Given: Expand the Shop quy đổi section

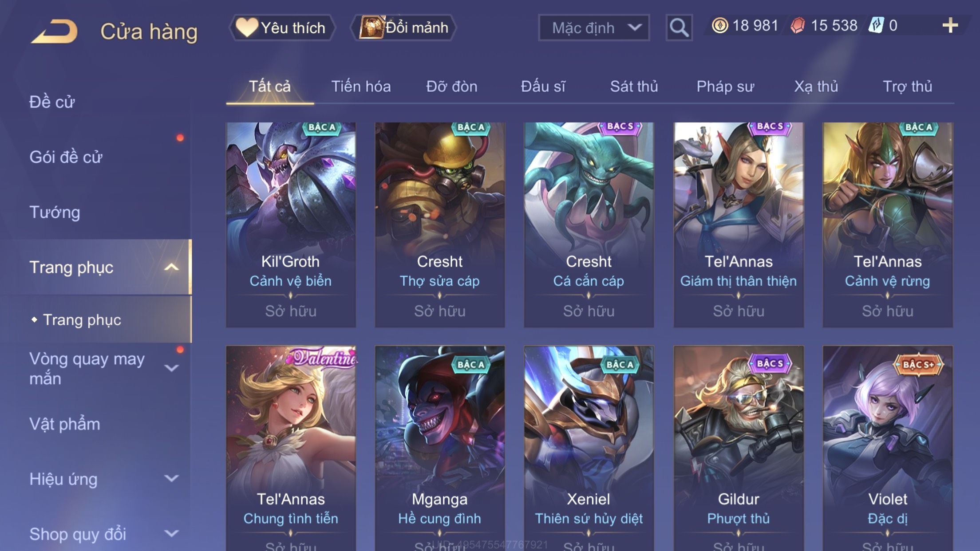Looking at the screenshot, I should pos(171,533).
